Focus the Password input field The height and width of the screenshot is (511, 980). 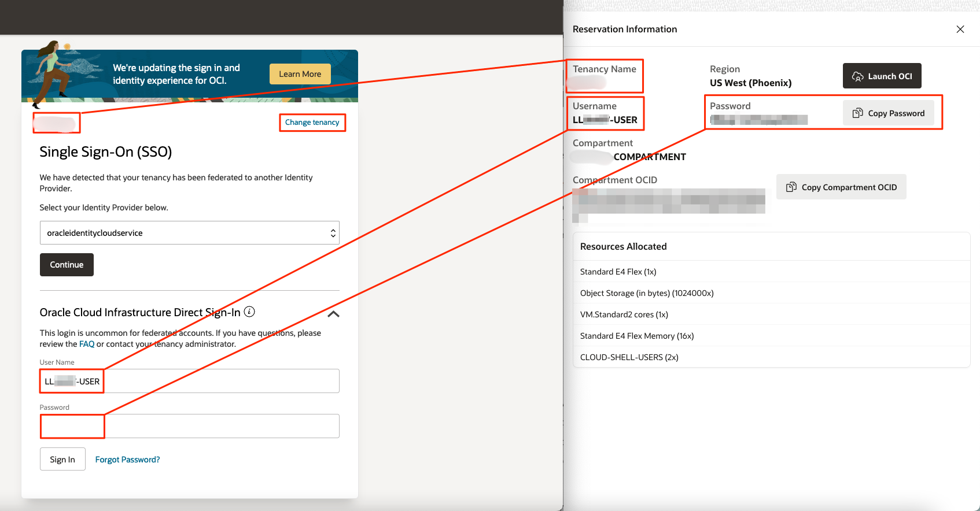(x=220, y=426)
